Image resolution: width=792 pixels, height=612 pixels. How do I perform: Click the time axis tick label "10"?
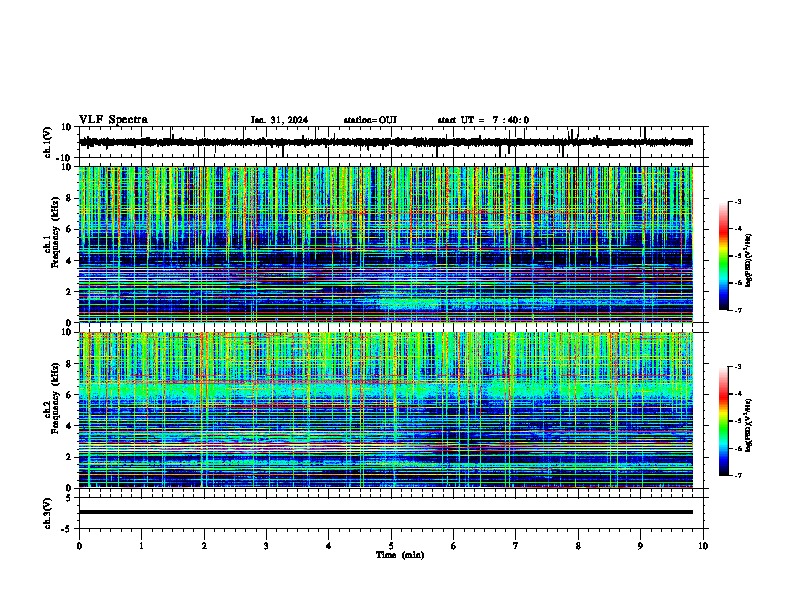click(703, 546)
